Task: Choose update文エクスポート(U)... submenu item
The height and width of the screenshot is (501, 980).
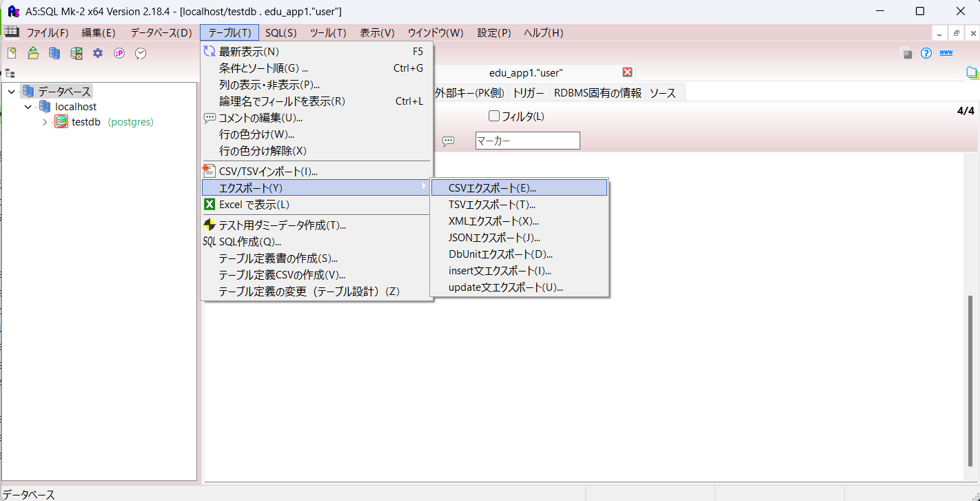Action: [x=519, y=287]
